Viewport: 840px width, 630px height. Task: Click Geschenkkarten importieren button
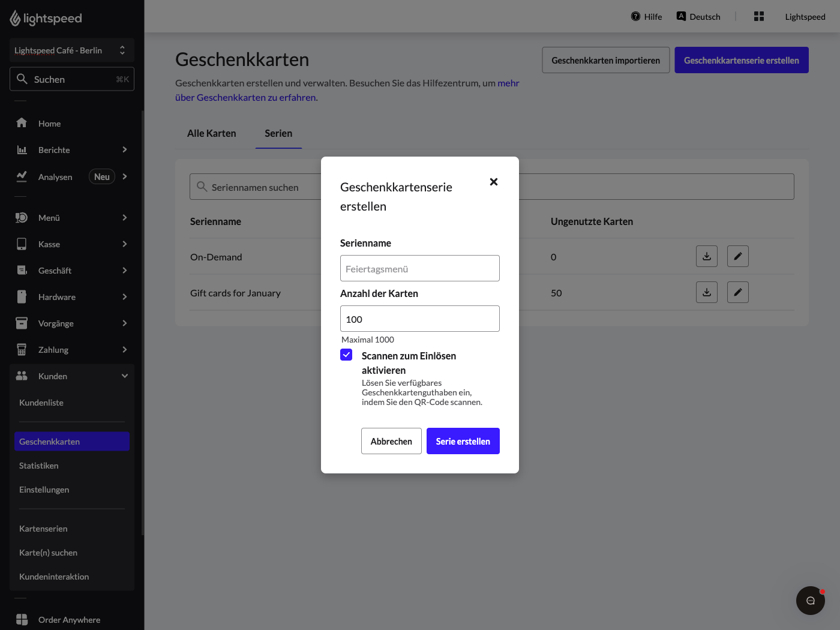point(606,60)
